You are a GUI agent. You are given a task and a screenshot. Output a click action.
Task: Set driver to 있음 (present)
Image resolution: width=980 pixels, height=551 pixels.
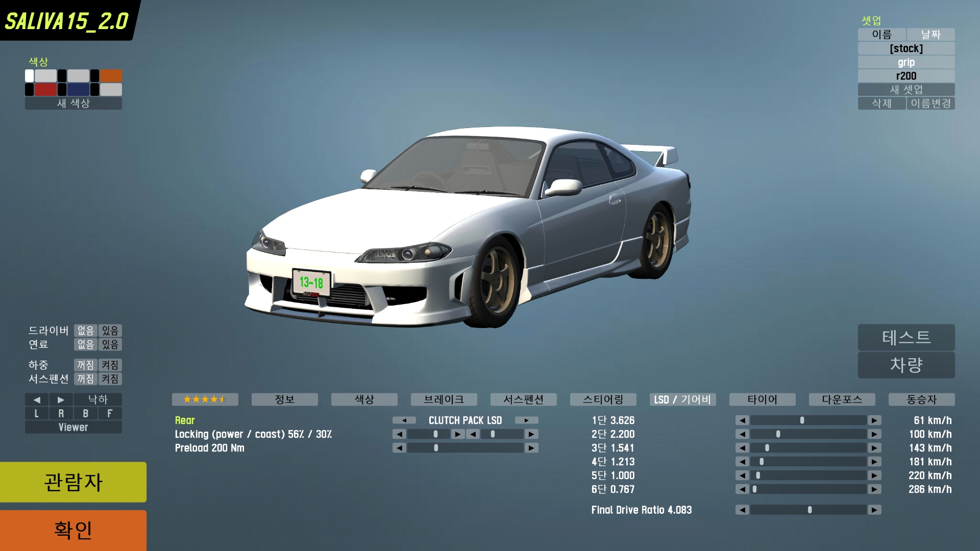coord(110,331)
